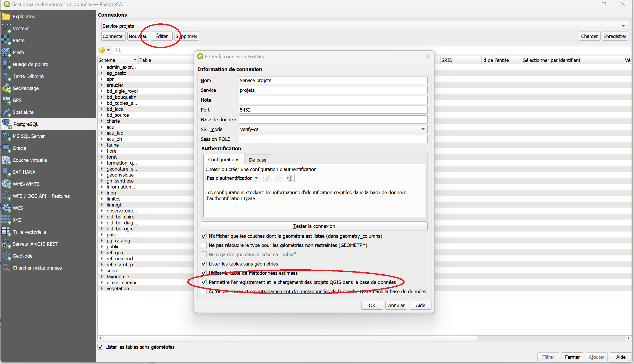Select the Oracle source
Image resolution: width=634 pixels, height=364 pixels.
(48, 148)
